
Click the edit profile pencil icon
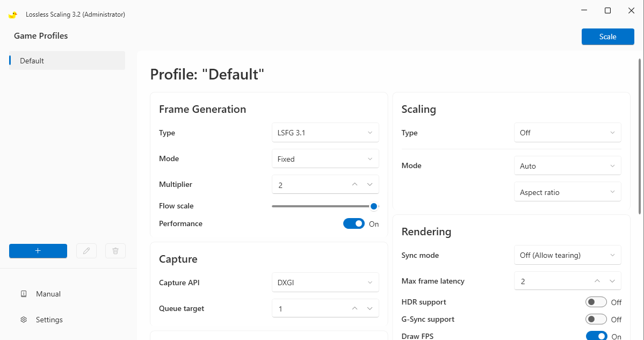point(86,251)
